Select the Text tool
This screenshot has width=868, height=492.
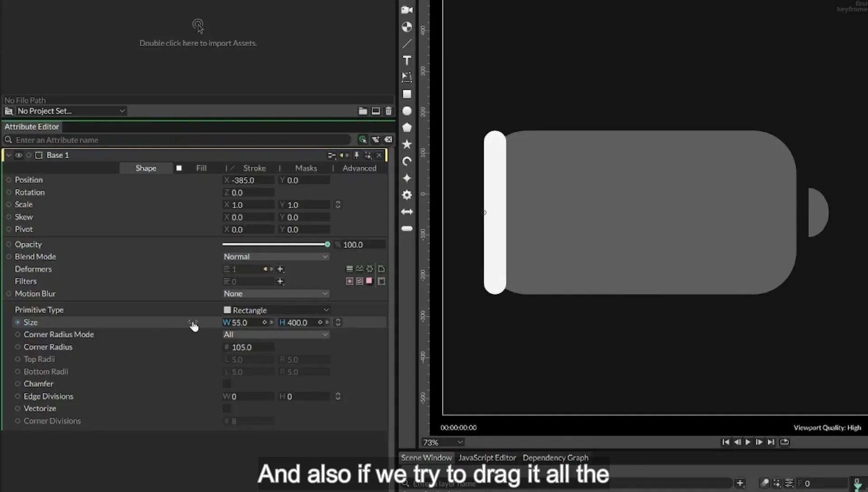click(x=407, y=61)
